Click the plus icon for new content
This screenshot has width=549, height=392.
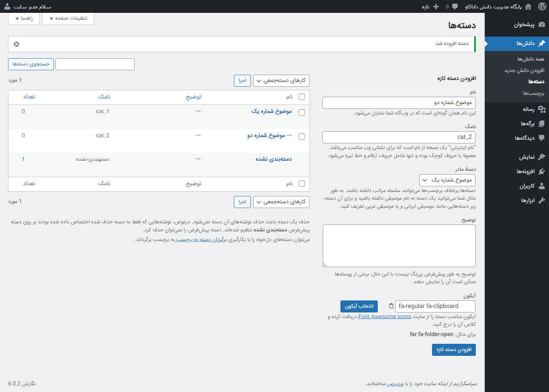pos(436,6)
